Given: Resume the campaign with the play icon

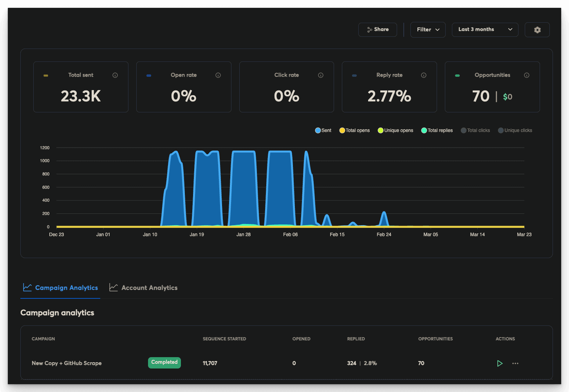Looking at the screenshot, I should (x=500, y=363).
